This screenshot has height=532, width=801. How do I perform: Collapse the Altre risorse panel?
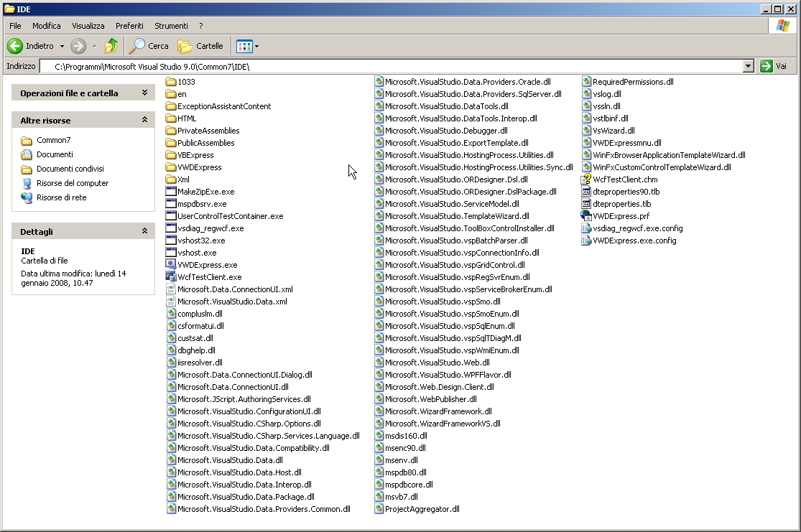point(144,120)
